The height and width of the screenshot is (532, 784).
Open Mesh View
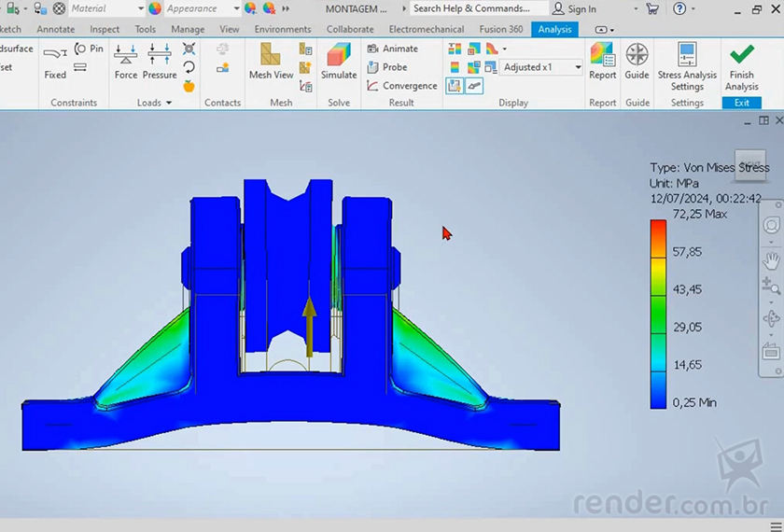[271, 62]
